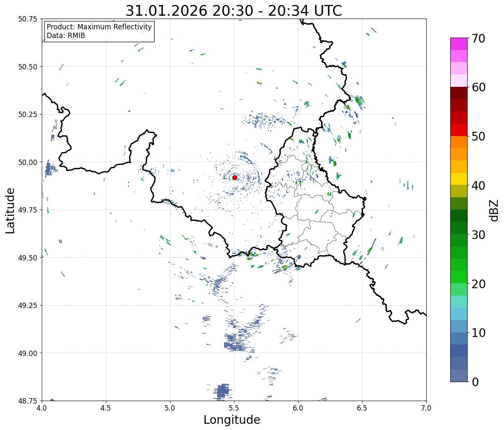Click the y-axis tick label 50.25
Screen dimensions: 504x430
(28, 115)
